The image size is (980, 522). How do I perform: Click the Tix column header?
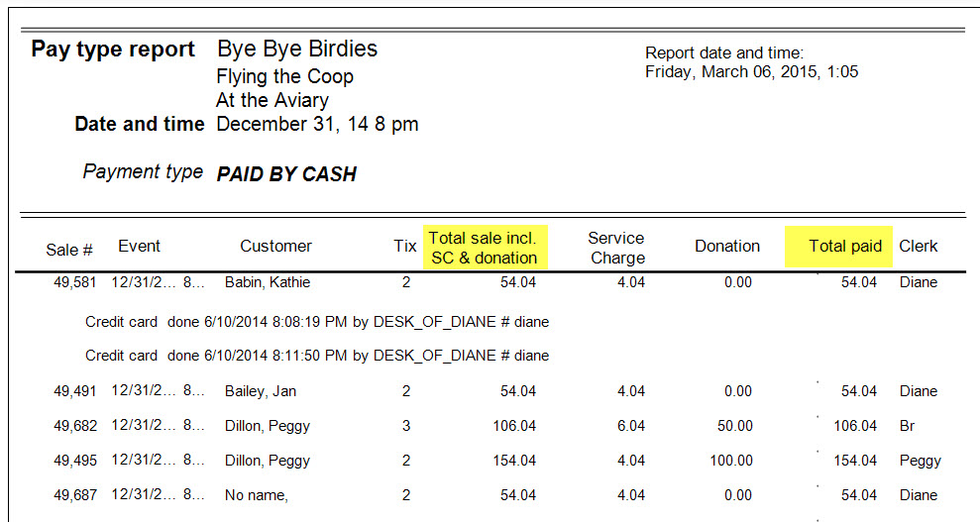point(405,246)
